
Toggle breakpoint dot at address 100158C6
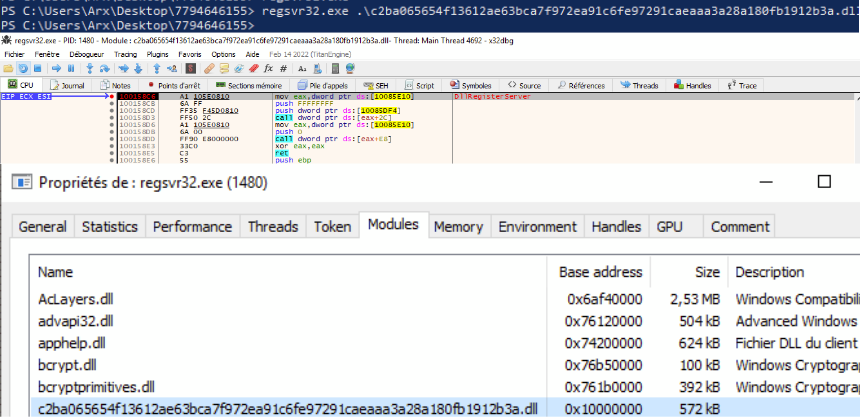click(111, 96)
